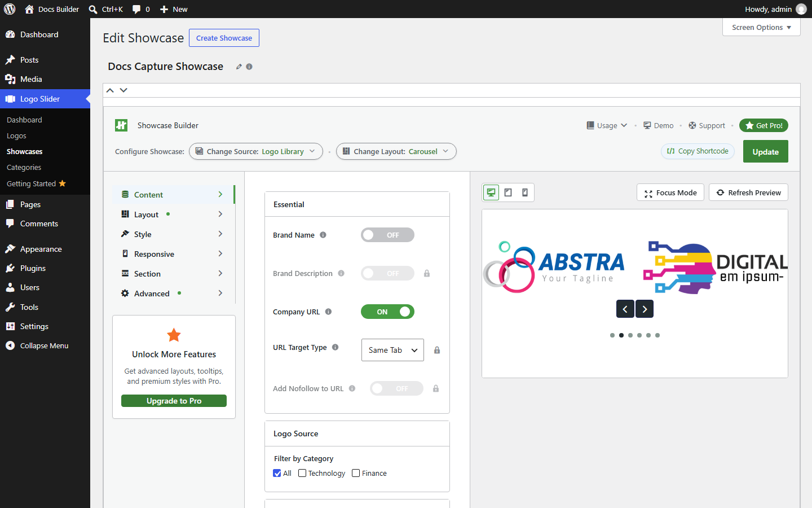This screenshot has width=812, height=508.
Task: Check the Technology category checkbox
Action: [302, 473]
